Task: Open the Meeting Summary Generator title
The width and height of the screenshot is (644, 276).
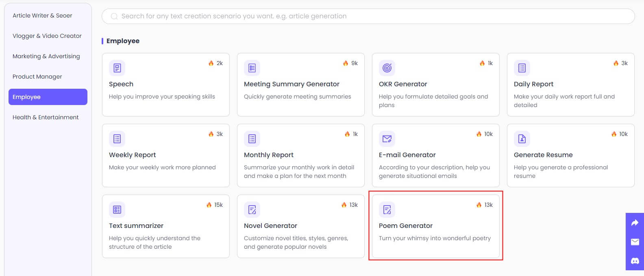Action: (292, 84)
